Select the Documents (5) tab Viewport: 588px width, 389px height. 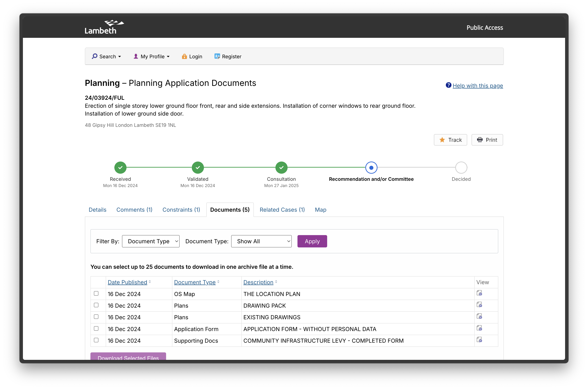click(x=230, y=210)
